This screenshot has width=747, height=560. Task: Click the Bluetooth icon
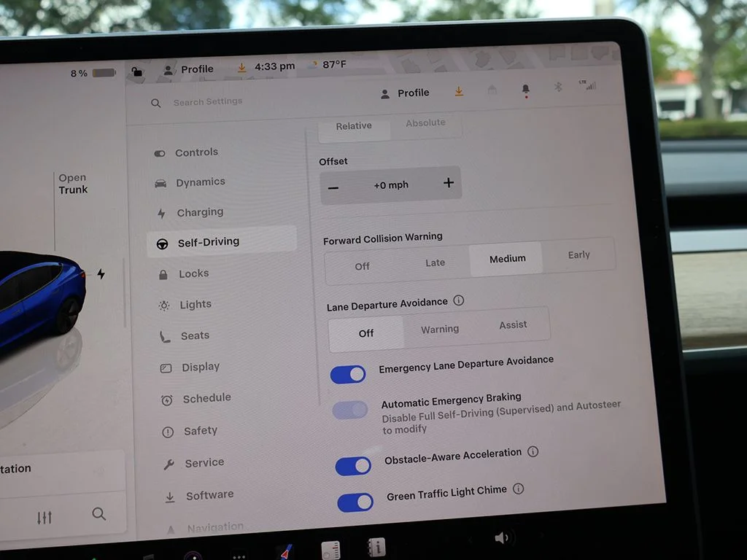(x=558, y=87)
